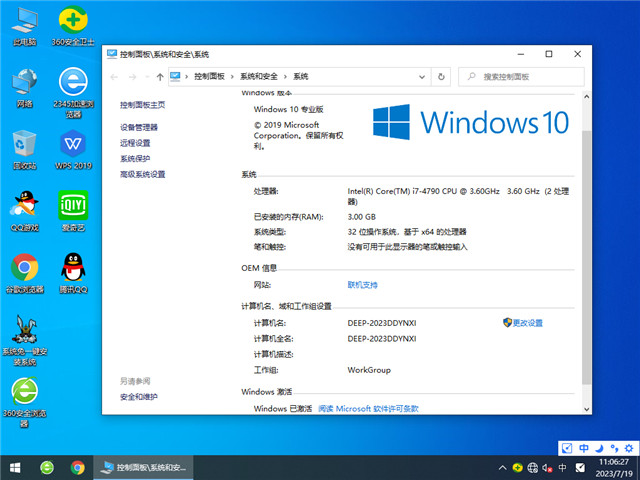Click the 360 safeguard tray icon
This screenshot has height=480, width=640.
tap(518, 468)
